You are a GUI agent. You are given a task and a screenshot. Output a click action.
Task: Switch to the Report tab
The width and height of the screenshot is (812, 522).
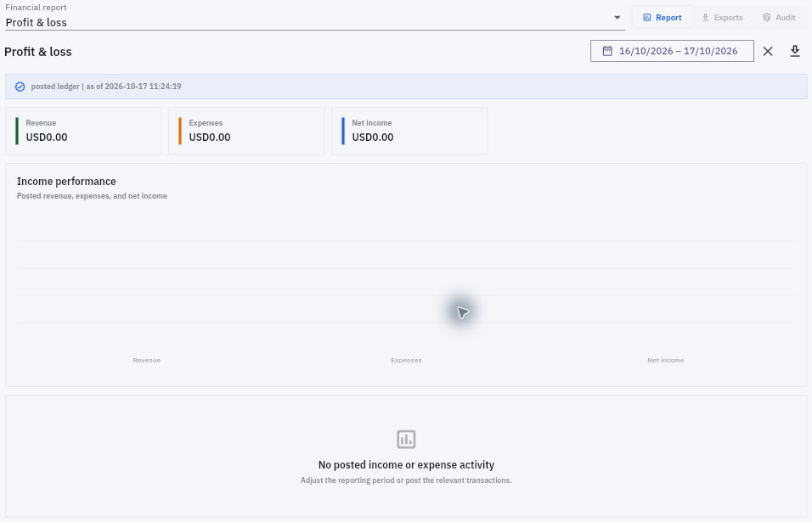(x=663, y=18)
